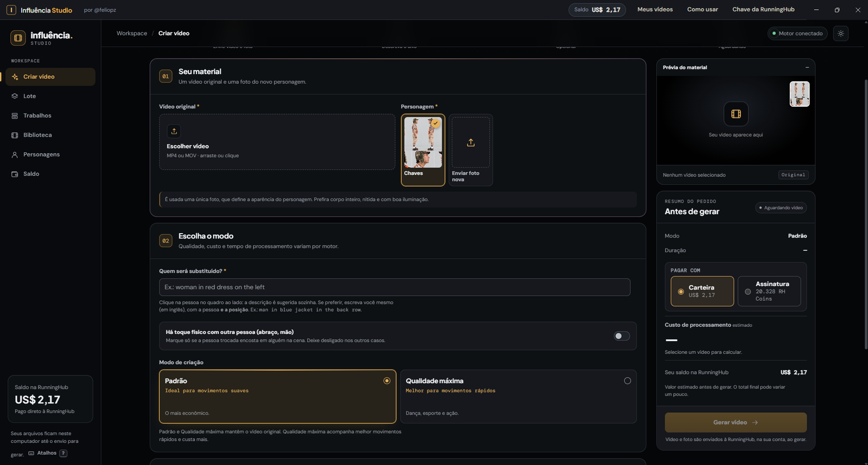The image size is (868, 465).
Task: Select the Padrão creation mode radio
Action: [387, 381]
